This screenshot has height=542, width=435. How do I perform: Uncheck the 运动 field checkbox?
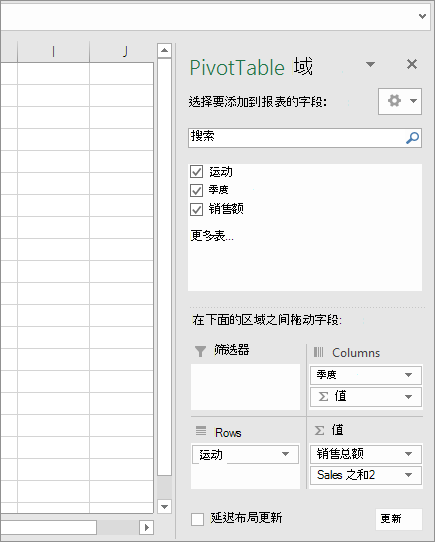(196, 171)
